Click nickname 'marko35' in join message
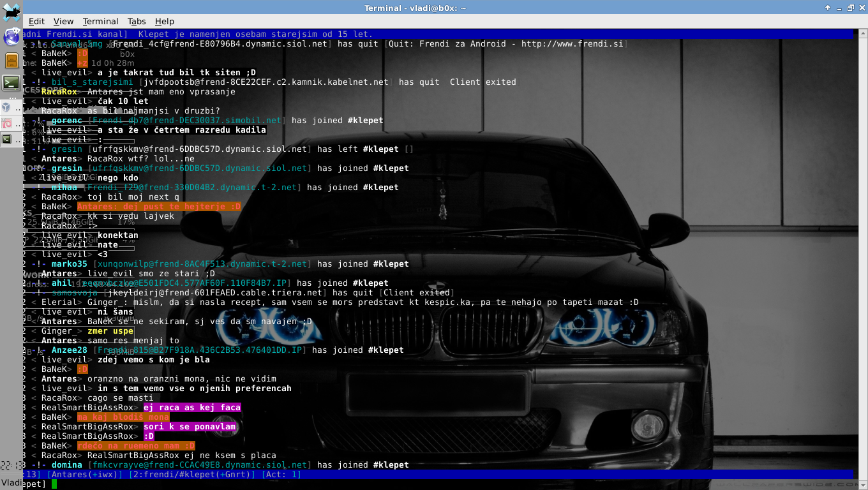Image resolution: width=868 pixels, height=490 pixels. point(70,264)
